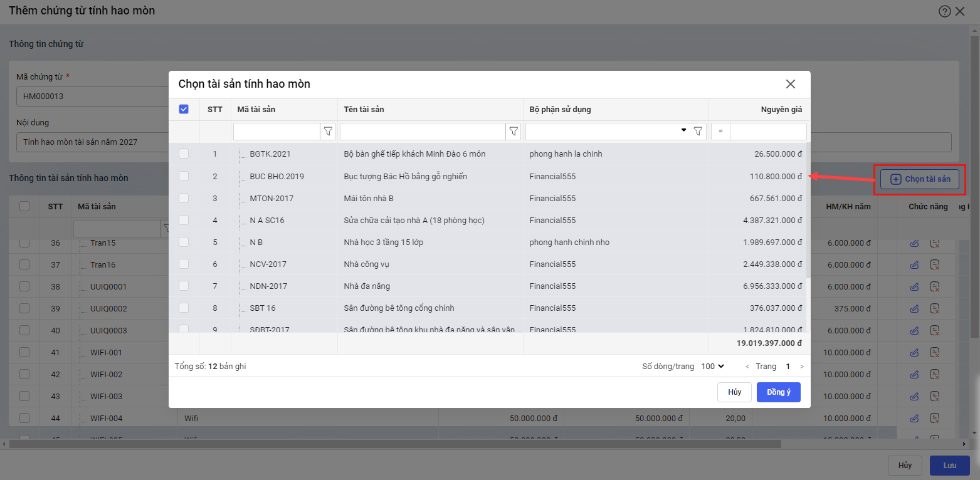Image resolution: width=980 pixels, height=480 pixels.
Task: Click the Đồng ý button
Action: click(x=778, y=392)
